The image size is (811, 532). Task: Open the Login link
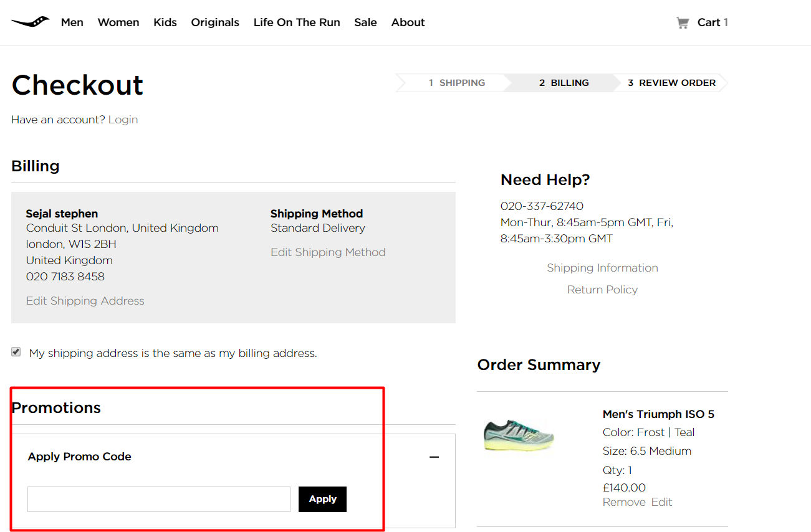click(123, 119)
